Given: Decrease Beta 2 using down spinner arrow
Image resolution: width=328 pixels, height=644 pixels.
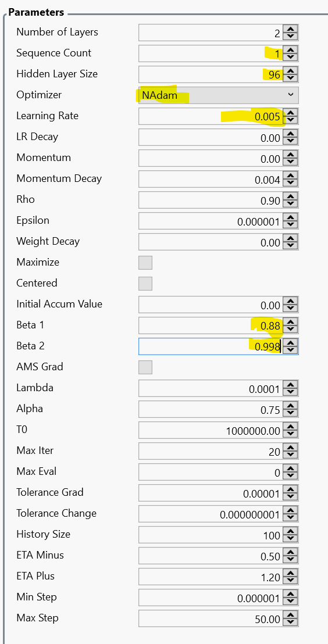Looking at the screenshot, I should pyautogui.click(x=291, y=350).
